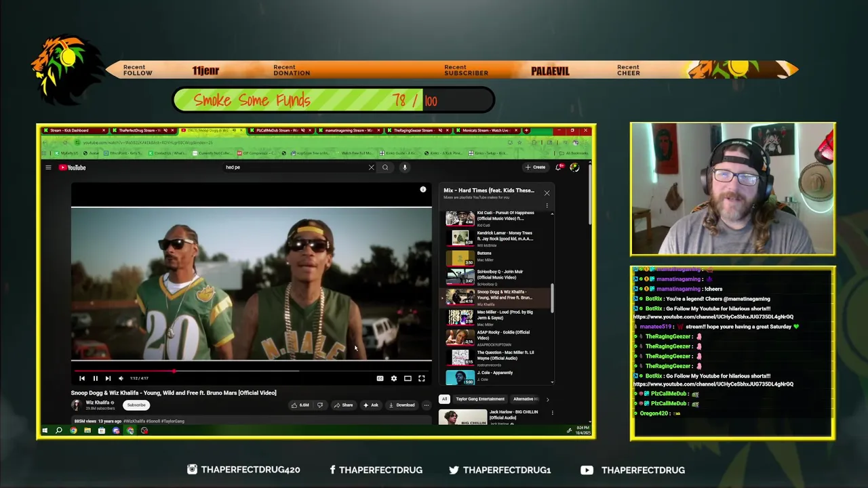Image resolution: width=868 pixels, height=488 pixels.
Task: Play Buttons by Mac Miller from mix
Action: pos(497,258)
